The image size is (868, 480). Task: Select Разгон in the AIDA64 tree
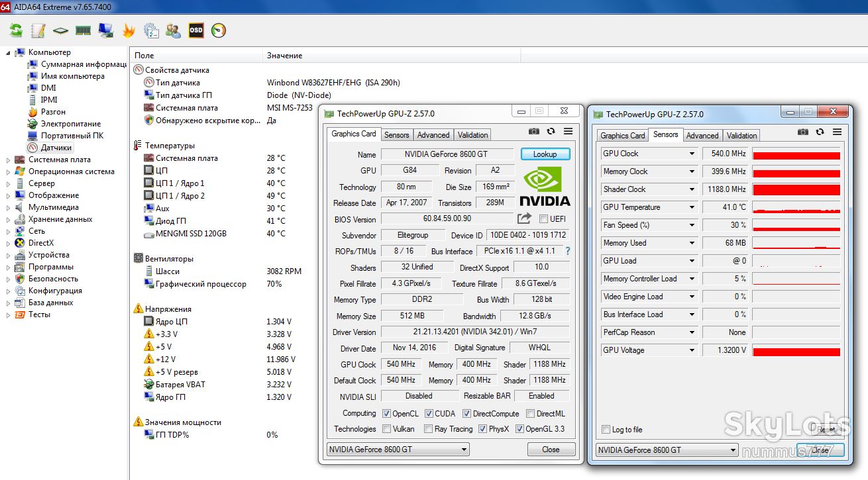click(x=53, y=112)
